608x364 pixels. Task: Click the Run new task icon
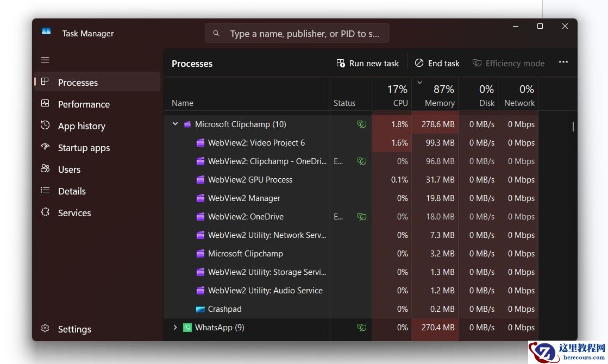tap(341, 64)
